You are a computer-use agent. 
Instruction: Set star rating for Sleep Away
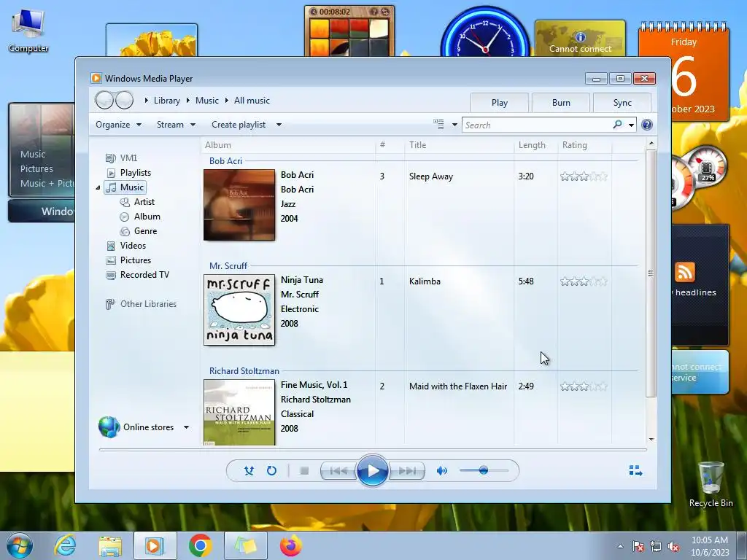tap(584, 176)
